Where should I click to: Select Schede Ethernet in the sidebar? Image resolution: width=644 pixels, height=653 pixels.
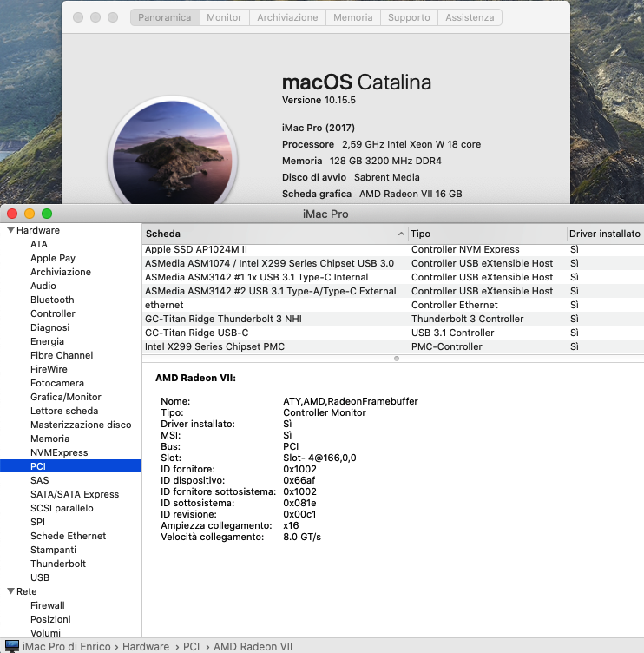(68, 536)
